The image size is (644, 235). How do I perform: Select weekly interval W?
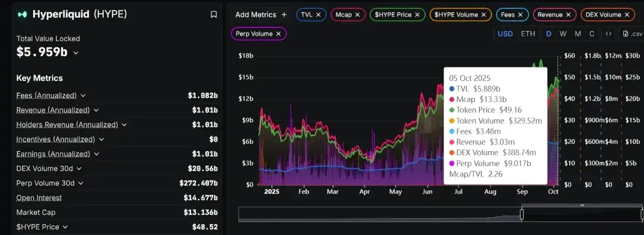coord(563,34)
